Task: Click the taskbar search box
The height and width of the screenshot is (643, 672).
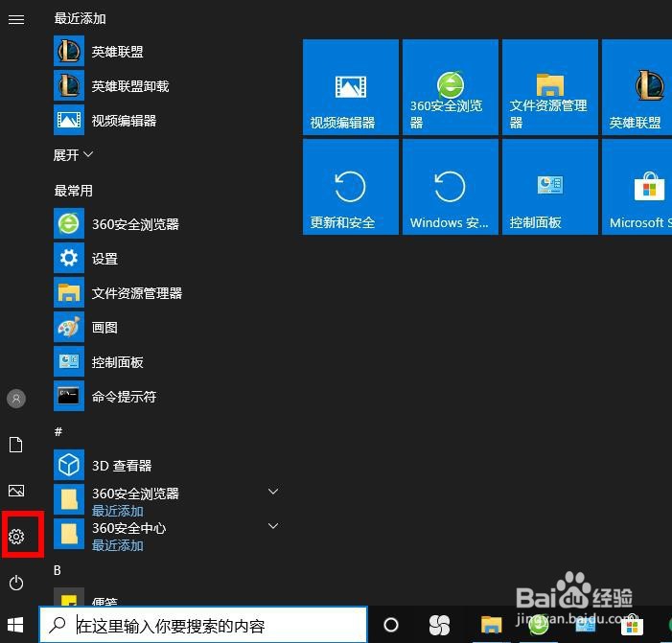Action: (x=203, y=626)
